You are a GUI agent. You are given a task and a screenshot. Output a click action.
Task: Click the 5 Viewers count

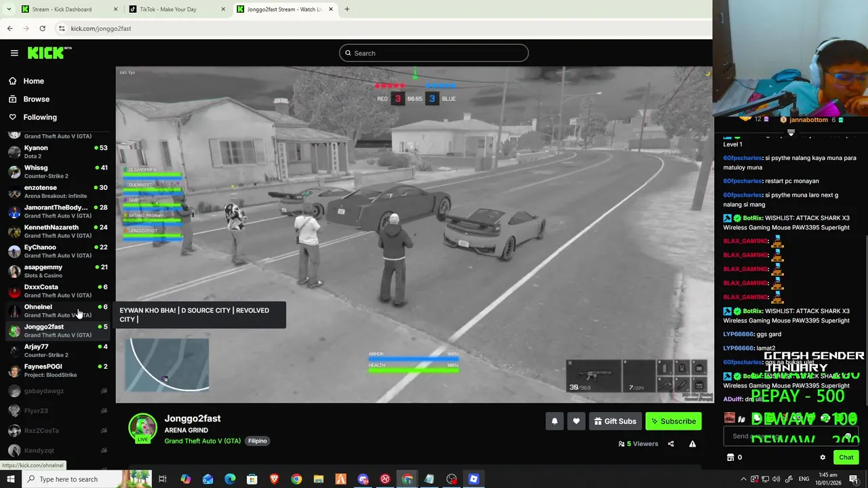pyautogui.click(x=638, y=444)
